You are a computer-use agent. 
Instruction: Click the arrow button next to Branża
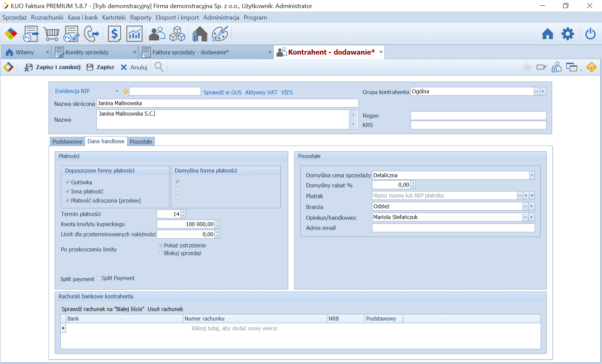[x=532, y=206]
